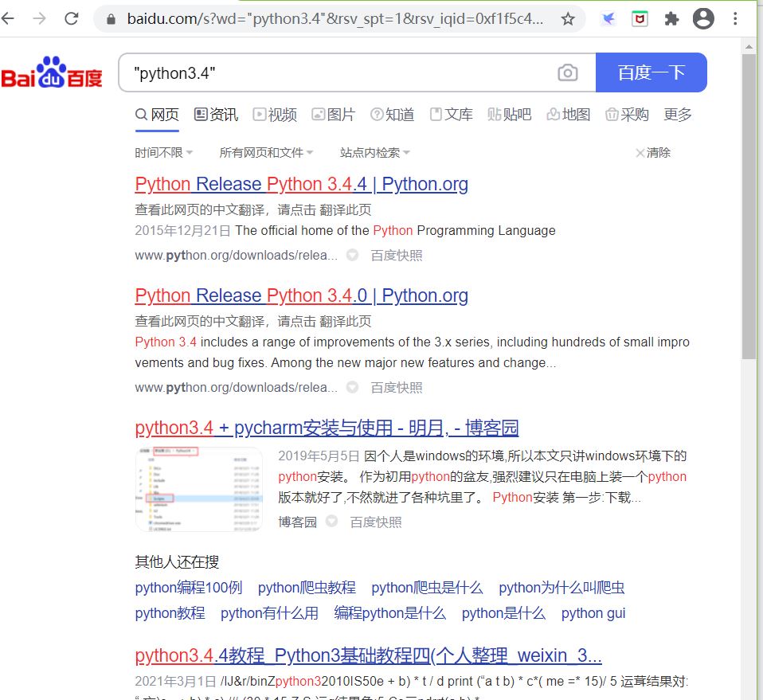Switch to 文库 tab
Screen dimensions: 763x700
click(x=451, y=115)
